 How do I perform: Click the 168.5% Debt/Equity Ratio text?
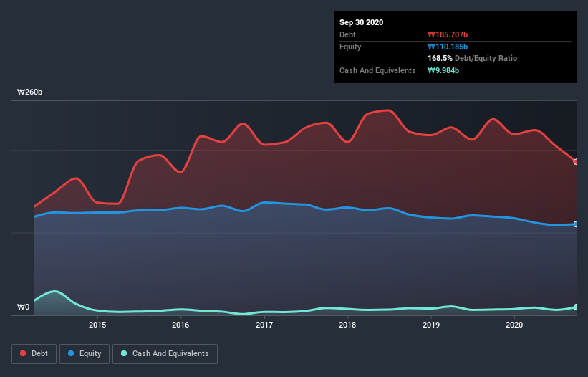point(472,58)
